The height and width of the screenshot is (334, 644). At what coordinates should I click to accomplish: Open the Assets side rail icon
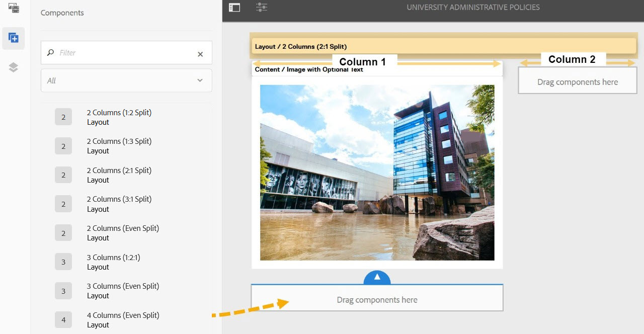click(x=14, y=7)
